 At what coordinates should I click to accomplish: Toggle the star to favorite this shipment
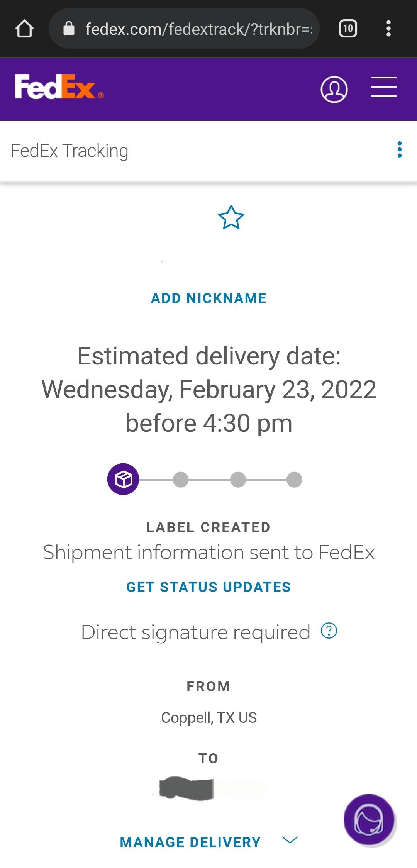231,217
